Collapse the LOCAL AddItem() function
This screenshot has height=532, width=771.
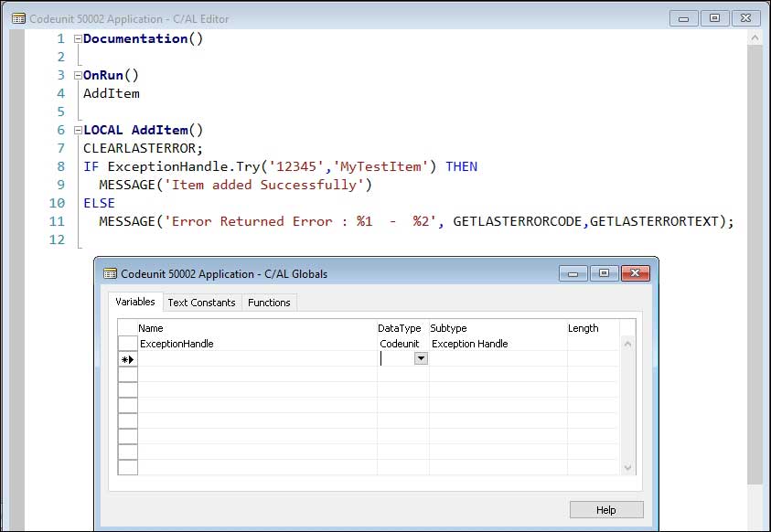(x=78, y=131)
